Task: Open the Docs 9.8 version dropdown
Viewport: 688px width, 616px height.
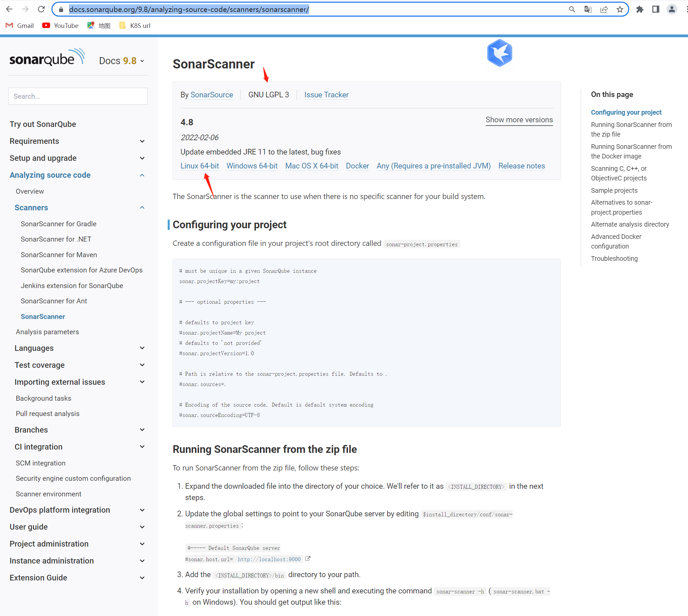Action: point(122,61)
